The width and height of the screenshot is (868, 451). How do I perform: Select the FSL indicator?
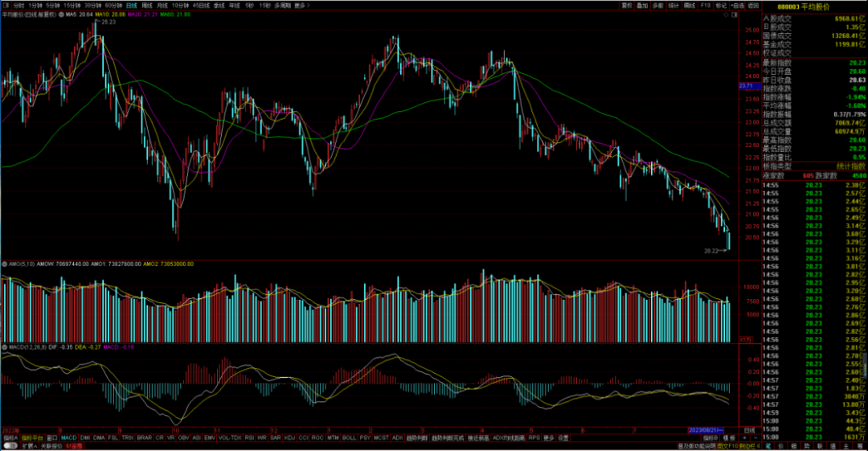(x=113, y=437)
